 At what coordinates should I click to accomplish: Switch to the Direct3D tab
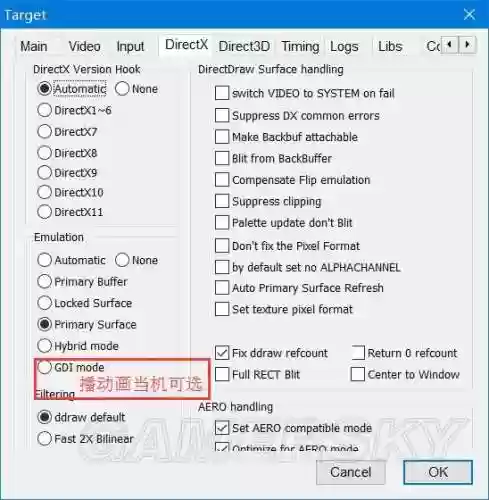click(244, 46)
